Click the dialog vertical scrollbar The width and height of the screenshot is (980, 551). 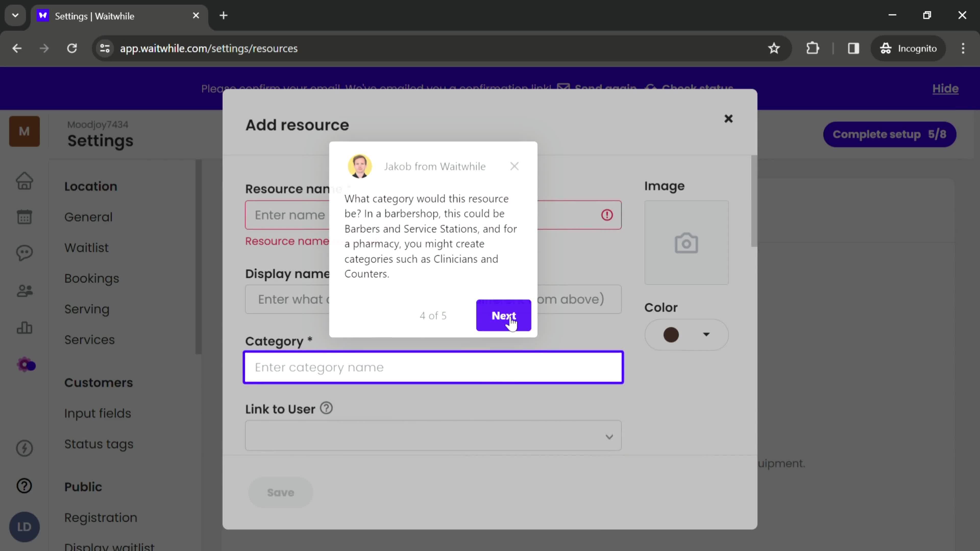[754, 201]
